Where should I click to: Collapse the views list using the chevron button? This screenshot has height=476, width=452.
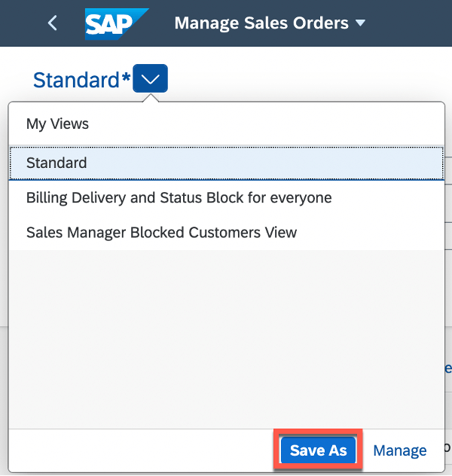pos(150,78)
